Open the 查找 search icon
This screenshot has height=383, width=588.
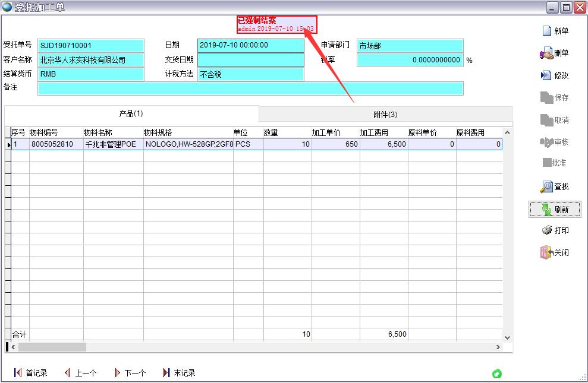click(x=546, y=187)
